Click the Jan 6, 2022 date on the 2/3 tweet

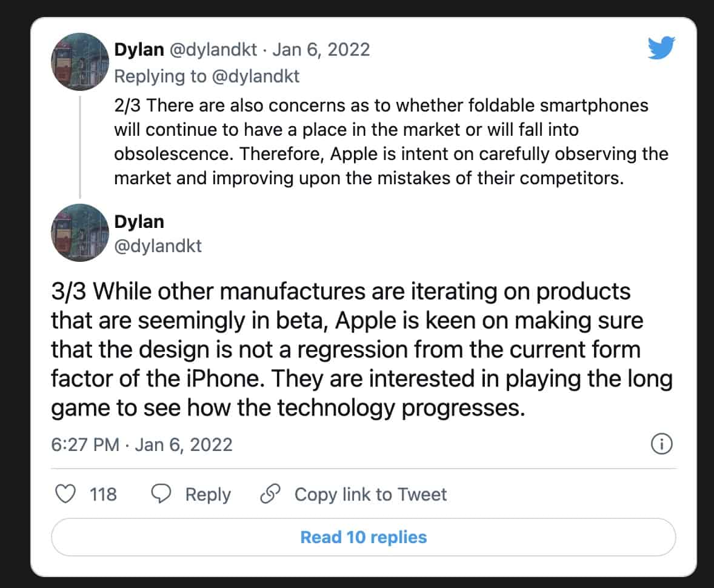(x=321, y=49)
